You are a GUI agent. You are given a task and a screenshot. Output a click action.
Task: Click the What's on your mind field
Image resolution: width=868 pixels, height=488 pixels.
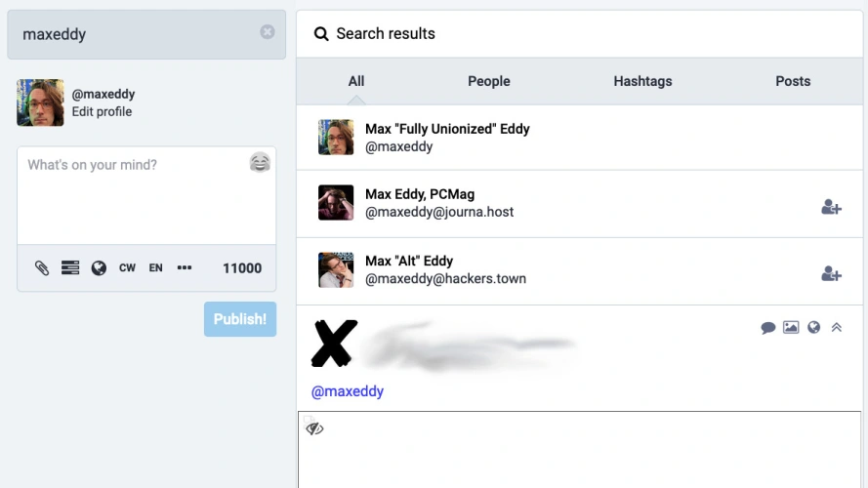tap(137, 195)
